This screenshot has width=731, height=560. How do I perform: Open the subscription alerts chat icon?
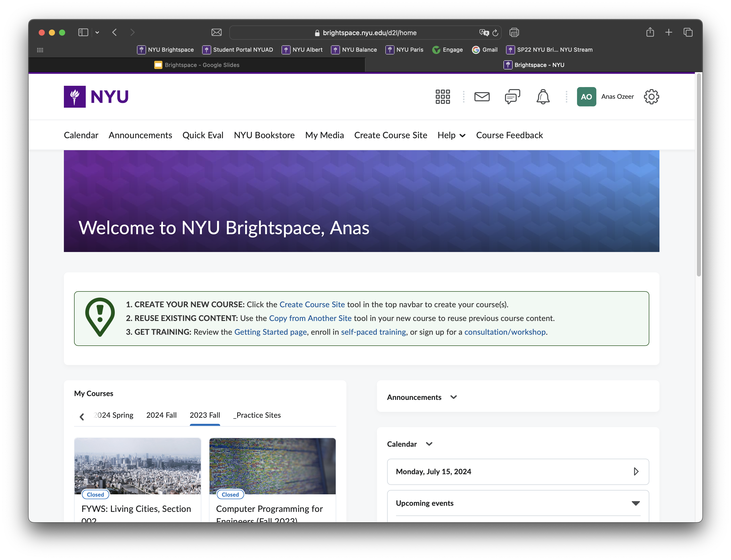coord(512,97)
